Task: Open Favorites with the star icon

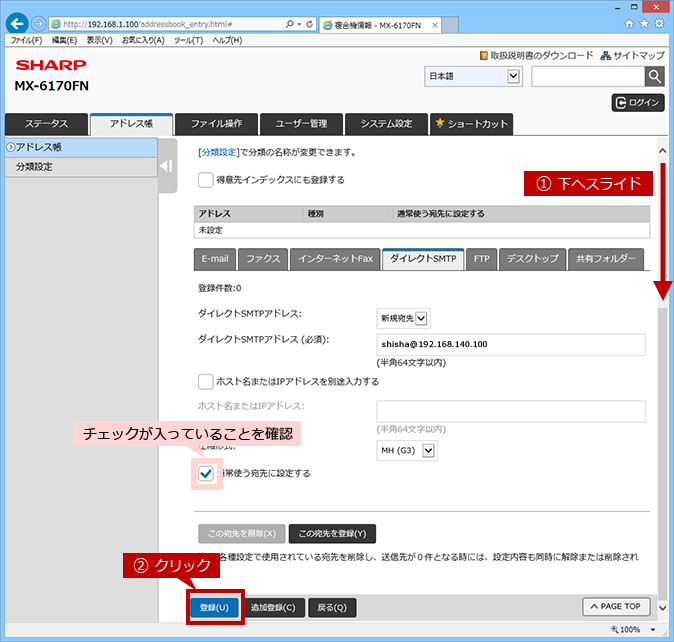Action: click(x=644, y=24)
